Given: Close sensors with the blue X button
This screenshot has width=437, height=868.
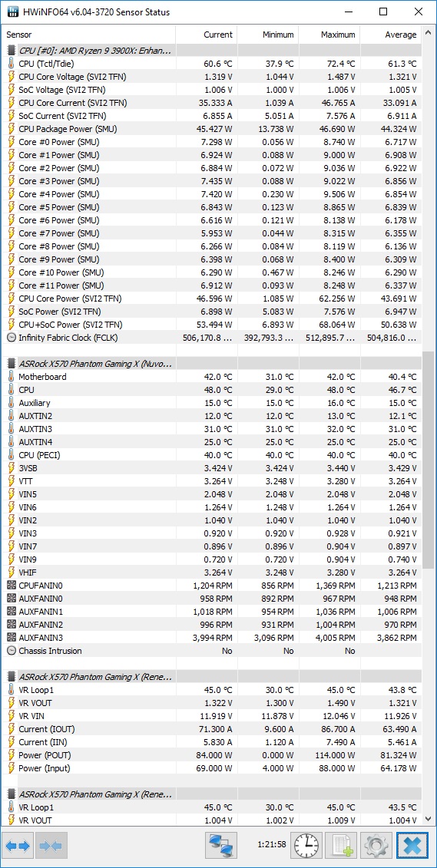Looking at the screenshot, I should point(412,845).
